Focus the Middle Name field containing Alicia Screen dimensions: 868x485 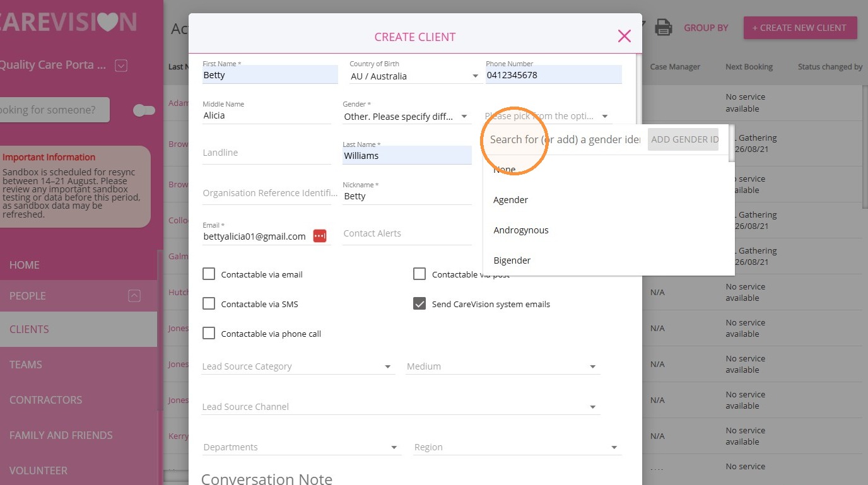(x=267, y=115)
